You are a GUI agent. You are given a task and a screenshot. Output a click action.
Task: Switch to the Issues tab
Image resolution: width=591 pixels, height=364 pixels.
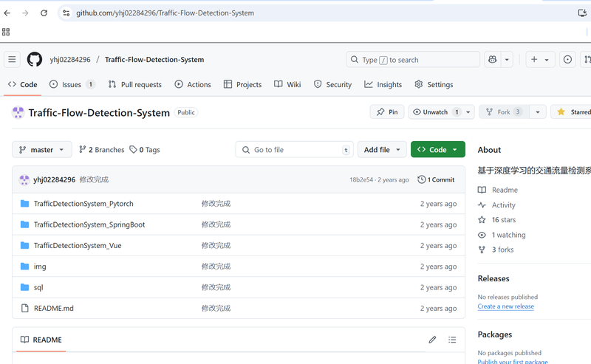coord(72,84)
